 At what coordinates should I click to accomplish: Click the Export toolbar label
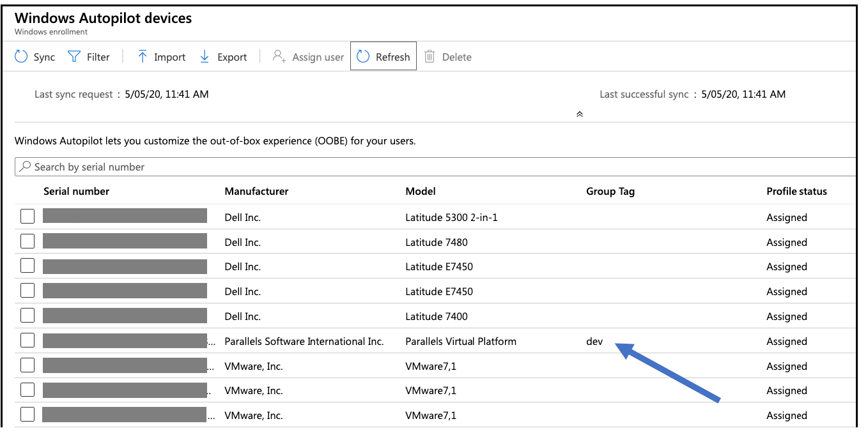(x=232, y=57)
